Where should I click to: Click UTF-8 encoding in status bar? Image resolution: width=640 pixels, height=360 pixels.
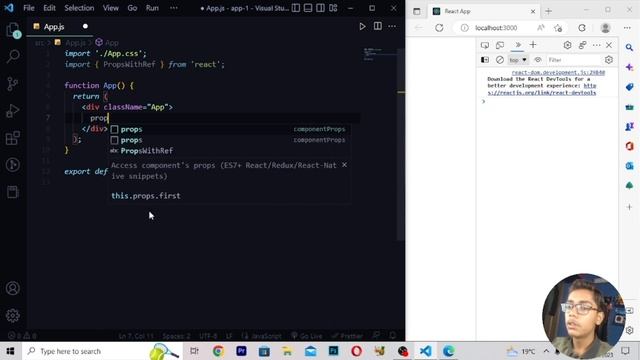pos(208,336)
